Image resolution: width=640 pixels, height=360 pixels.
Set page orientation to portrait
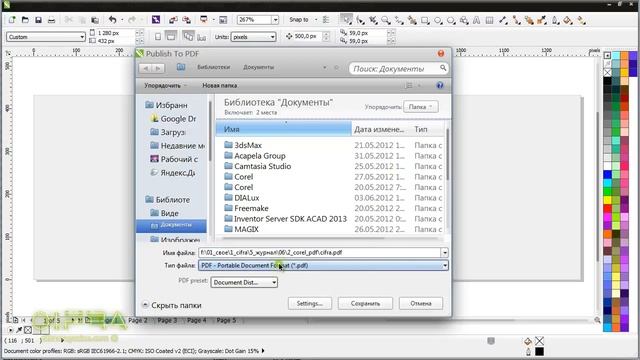158,37
